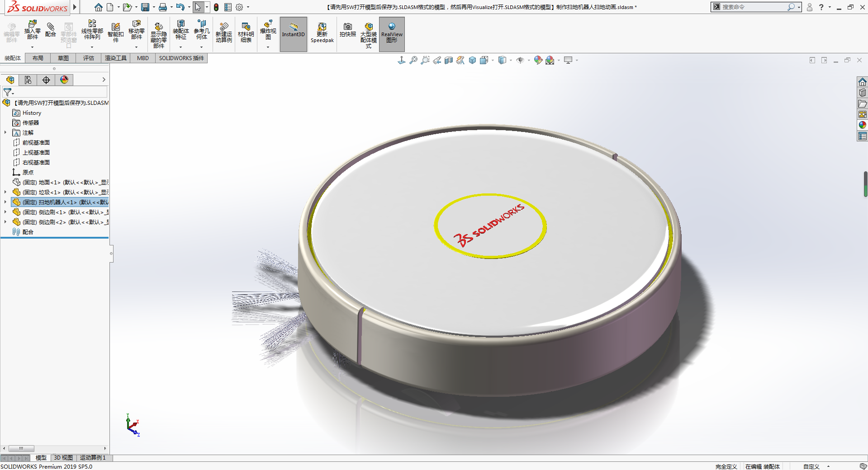Print the document using the printer icon

coord(163,7)
